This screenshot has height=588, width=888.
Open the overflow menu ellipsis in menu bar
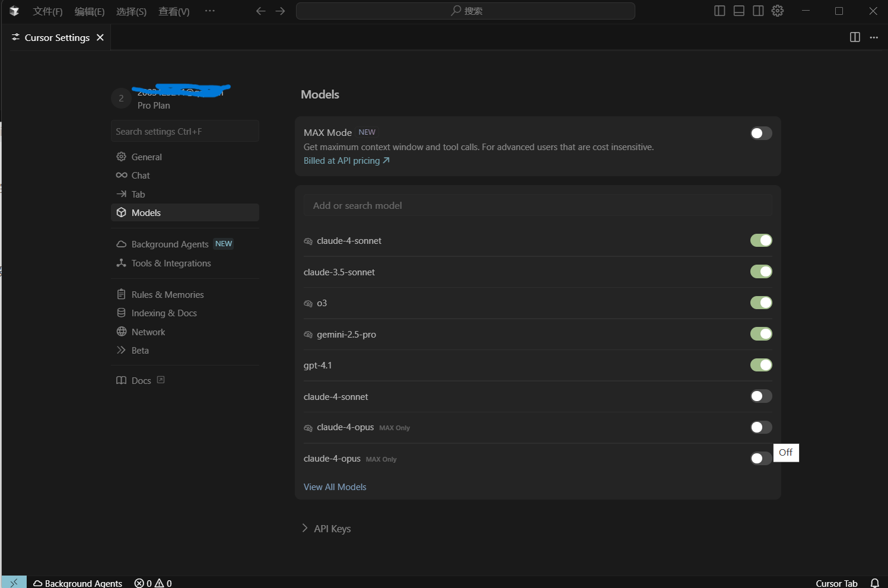pos(210,11)
